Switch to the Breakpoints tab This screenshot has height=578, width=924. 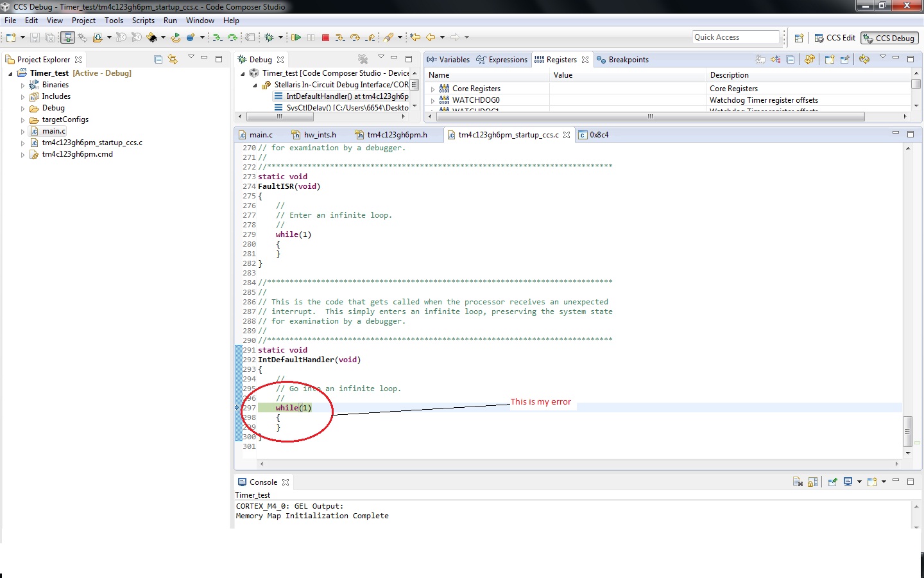pyautogui.click(x=622, y=60)
